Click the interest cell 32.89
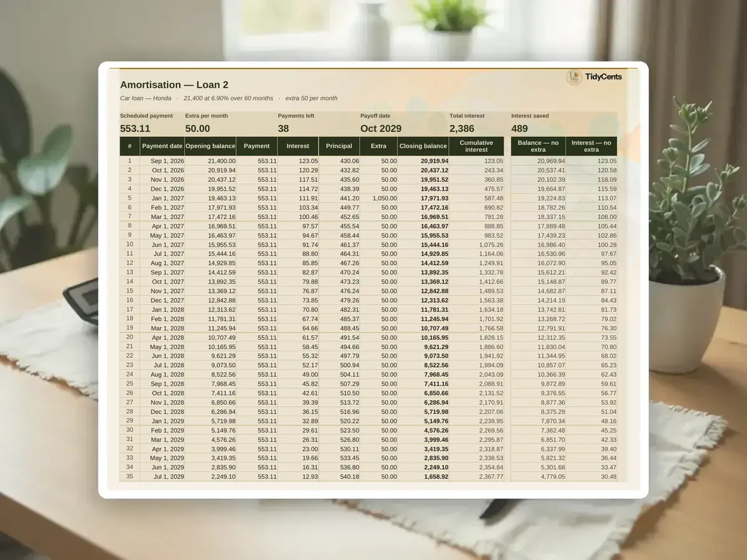The height and width of the screenshot is (560, 747). [x=298, y=421]
